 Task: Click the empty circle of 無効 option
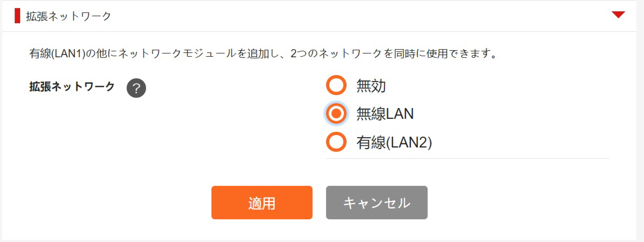[x=336, y=85]
